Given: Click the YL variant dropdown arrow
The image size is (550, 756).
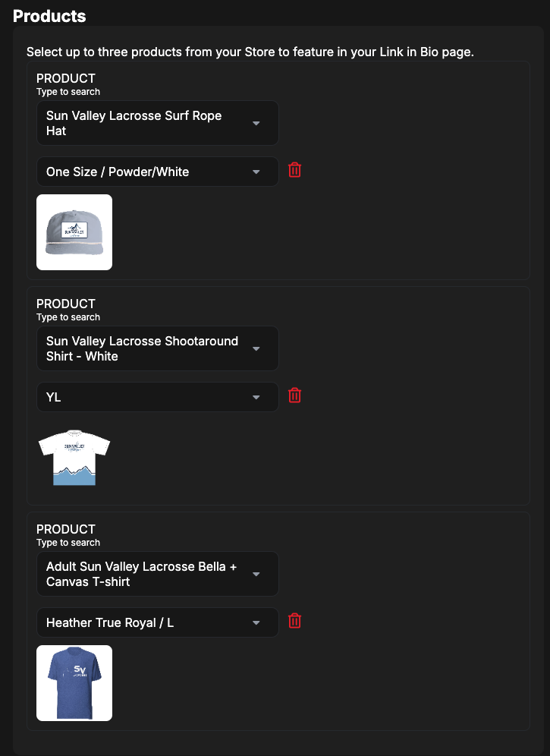Looking at the screenshot, I should [256, 397].
